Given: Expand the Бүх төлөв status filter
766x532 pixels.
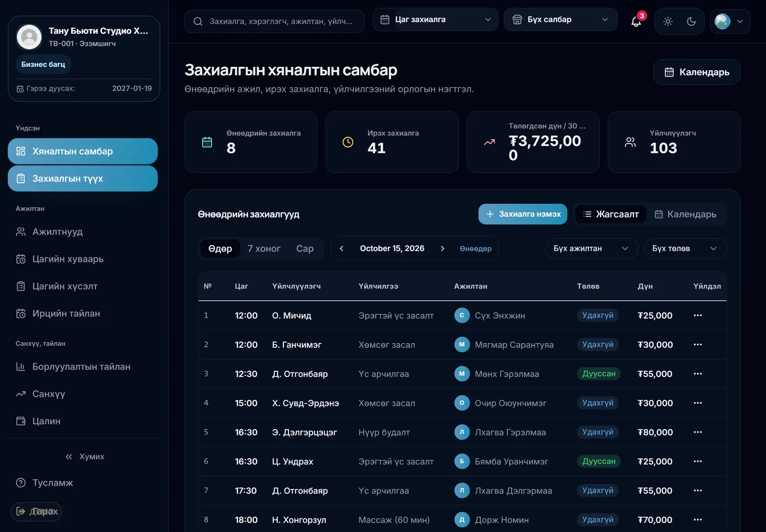Looking at the screenshot, I should point(685,249).
